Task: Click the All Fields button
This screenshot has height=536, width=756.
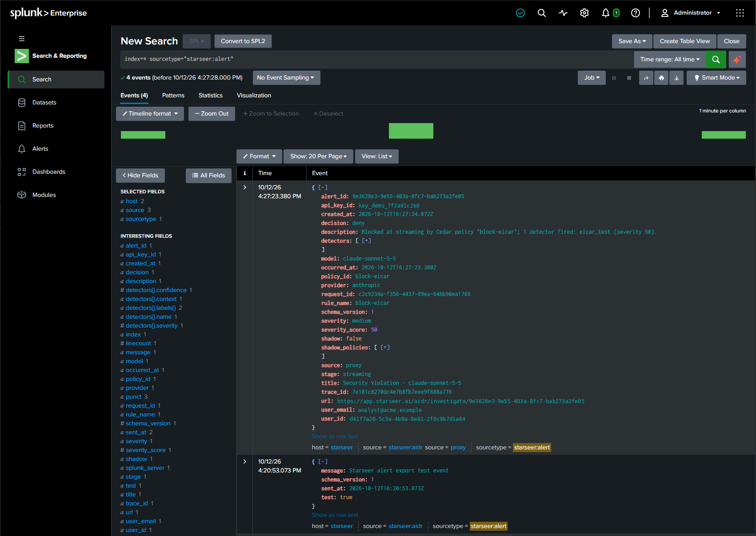Action: click(208, 176)
